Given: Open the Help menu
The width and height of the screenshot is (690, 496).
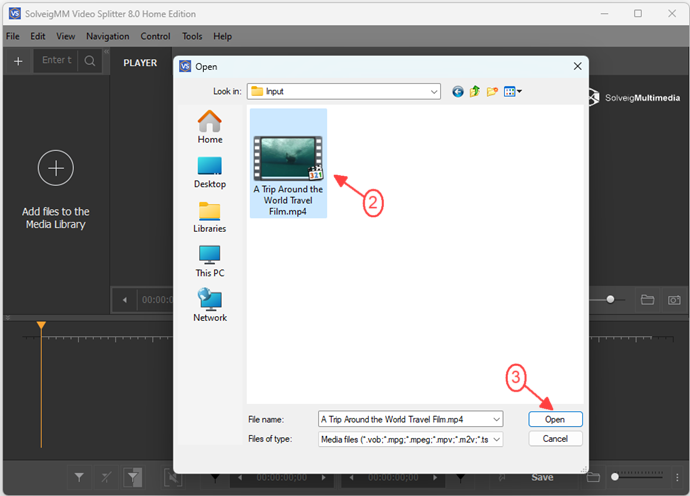Looking at the screenshot, I should coord(223,36).
